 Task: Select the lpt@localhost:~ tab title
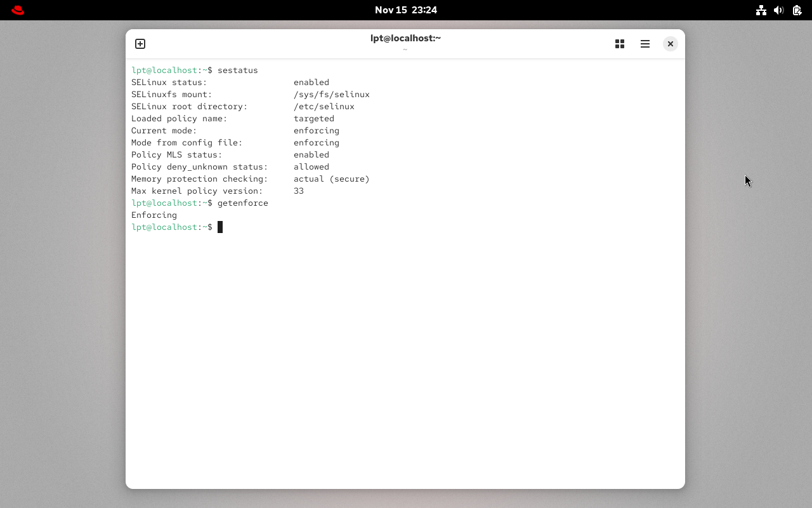pyautogui.click(x=405, y=38)
